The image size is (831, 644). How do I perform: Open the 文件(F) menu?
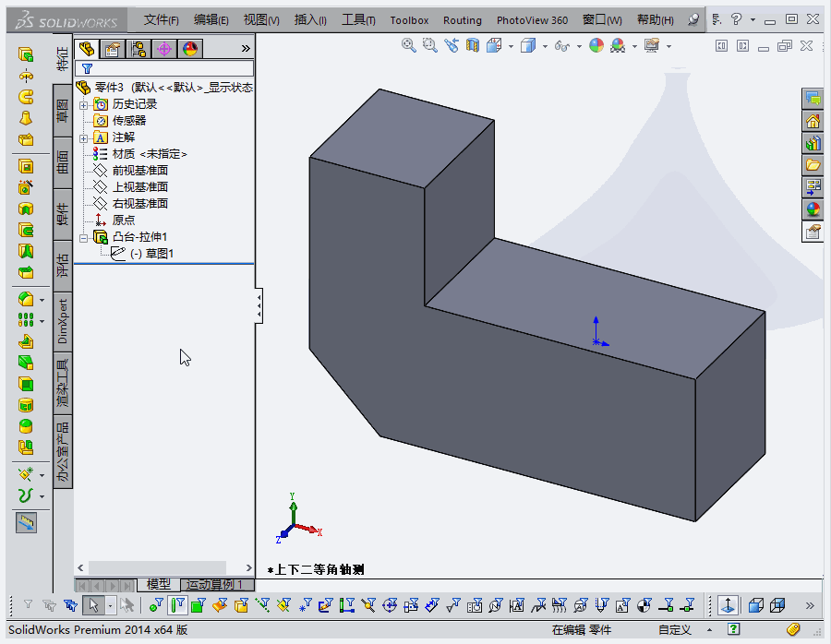[x=161, y=20]
